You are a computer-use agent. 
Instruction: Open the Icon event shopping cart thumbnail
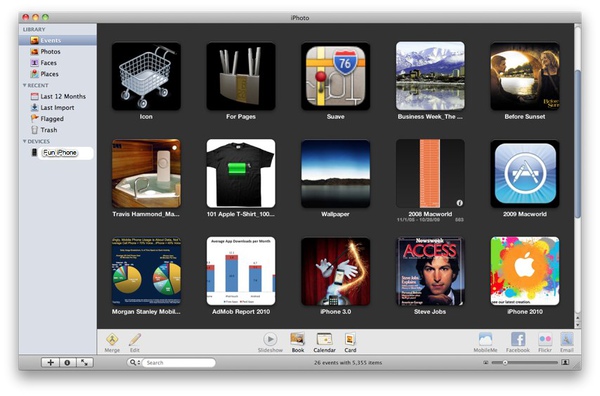146,76
